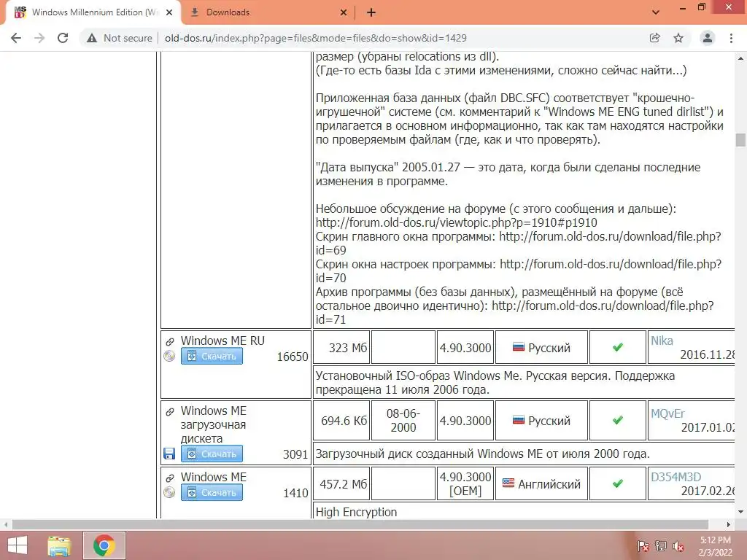Viewport: 747px width, 560px height.
Task: Open the network tray icon
Action: [x=661, y=546]
